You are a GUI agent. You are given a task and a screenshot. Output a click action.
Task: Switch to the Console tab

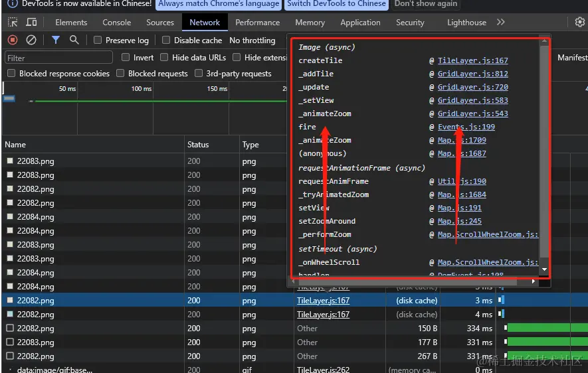pyautogui.click(x=117, y=23)
